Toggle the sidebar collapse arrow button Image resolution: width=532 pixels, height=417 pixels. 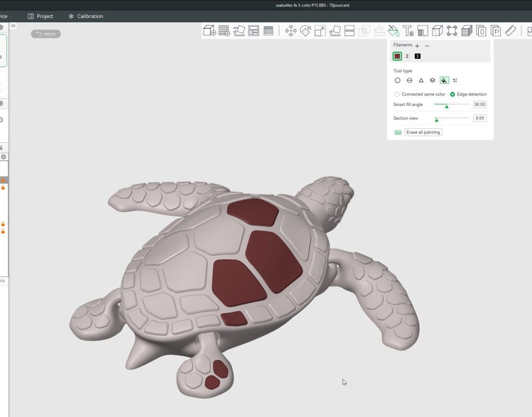pos(13,26)
